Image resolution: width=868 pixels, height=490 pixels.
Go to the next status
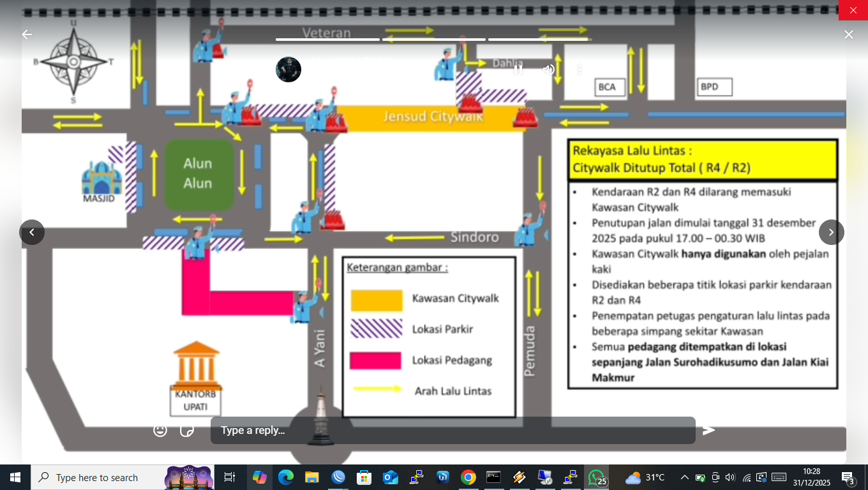pyautogui.click(x=831, y=232)
